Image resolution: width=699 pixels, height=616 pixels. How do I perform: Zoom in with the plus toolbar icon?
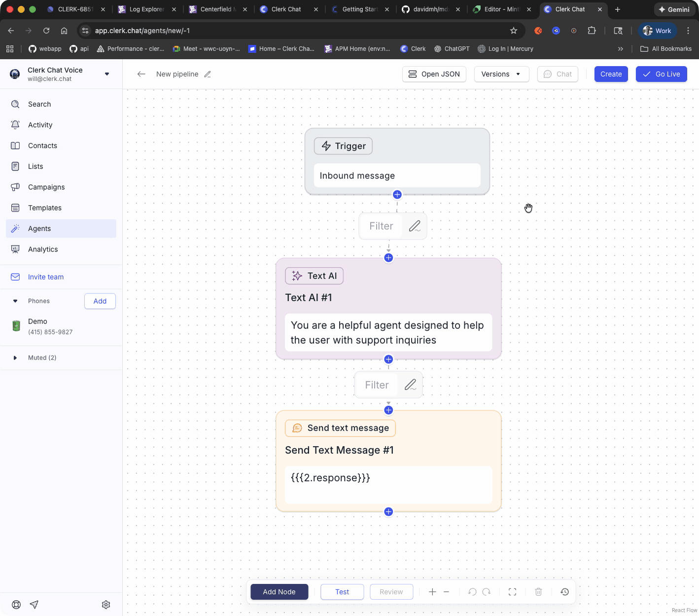(x=432, y=592)
